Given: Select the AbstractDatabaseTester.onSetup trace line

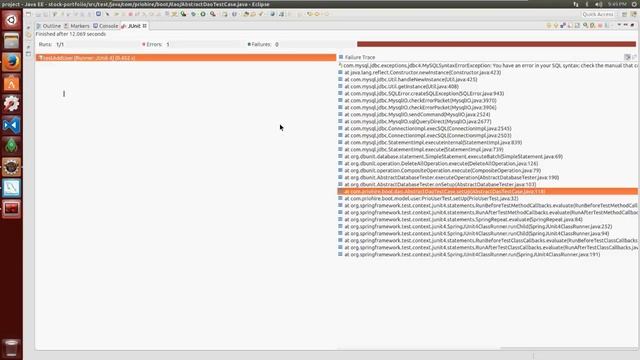Looking at the screenshot, I should 437,184.
